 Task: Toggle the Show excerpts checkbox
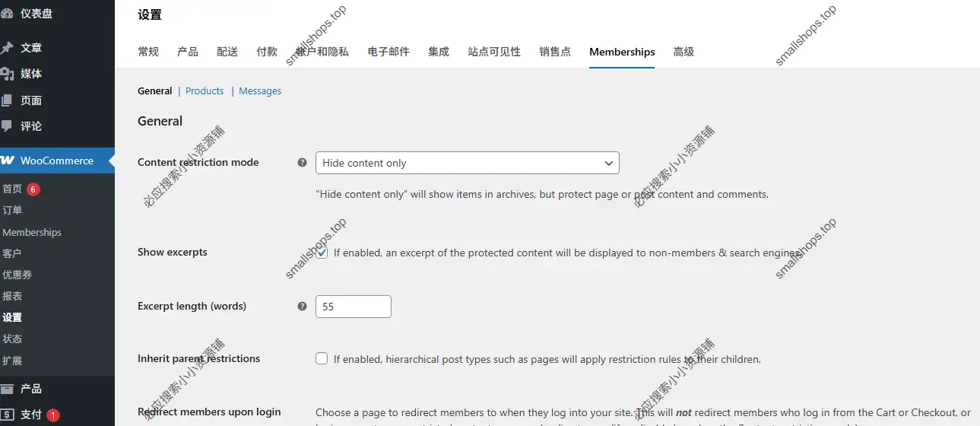coord(322,253)
